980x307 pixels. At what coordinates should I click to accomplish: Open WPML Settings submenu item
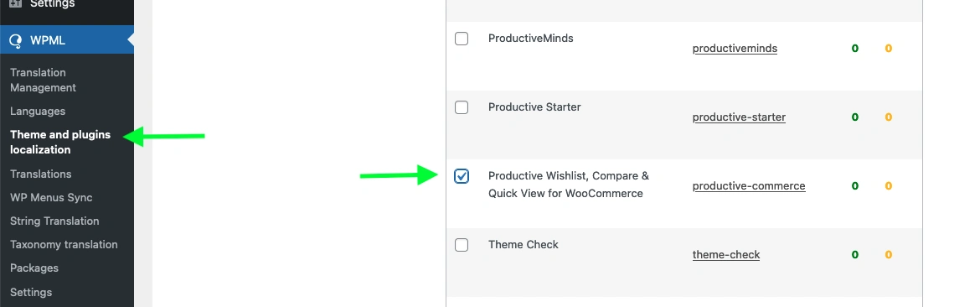pyautogui.click(x=31, y=292)
